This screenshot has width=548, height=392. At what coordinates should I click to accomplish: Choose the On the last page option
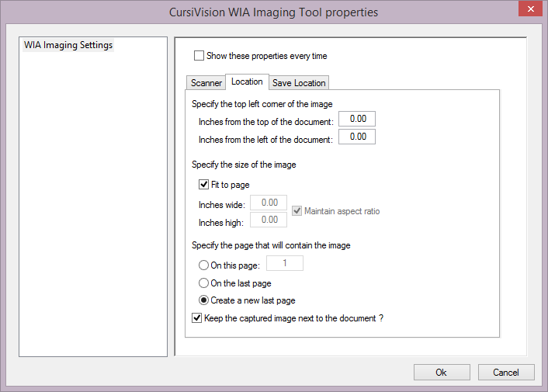204,283
